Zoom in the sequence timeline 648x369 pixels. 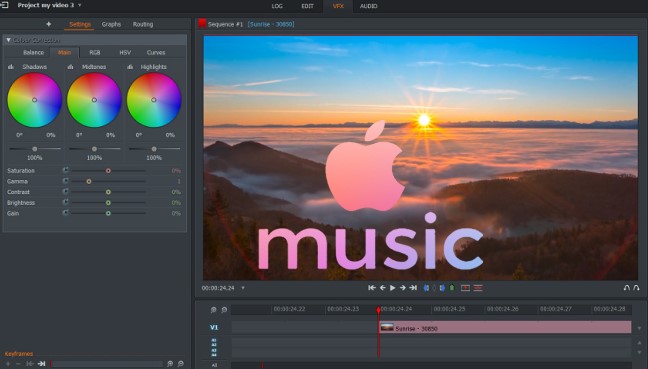(x=214, y=309)
